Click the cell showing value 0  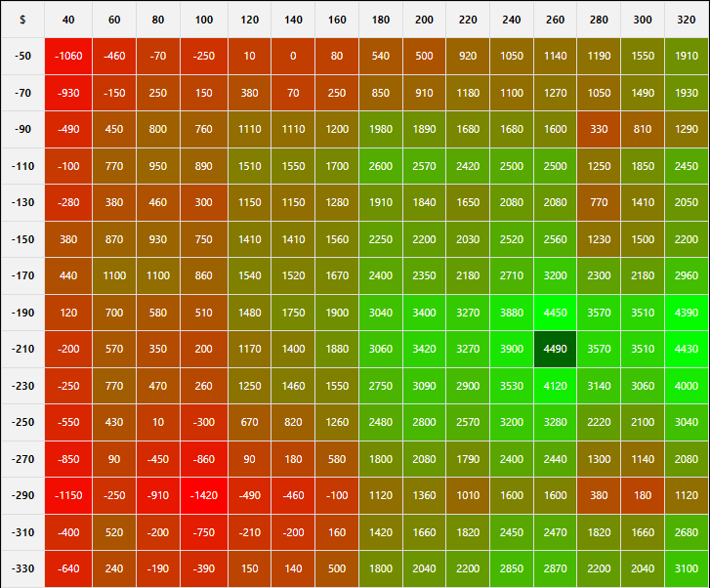click(x=293, y=56)
